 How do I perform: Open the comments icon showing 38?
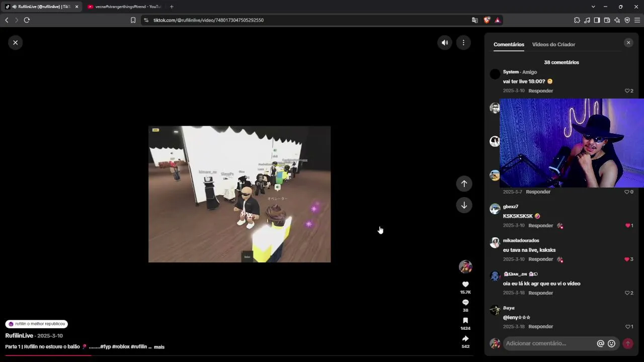point(465,302)
